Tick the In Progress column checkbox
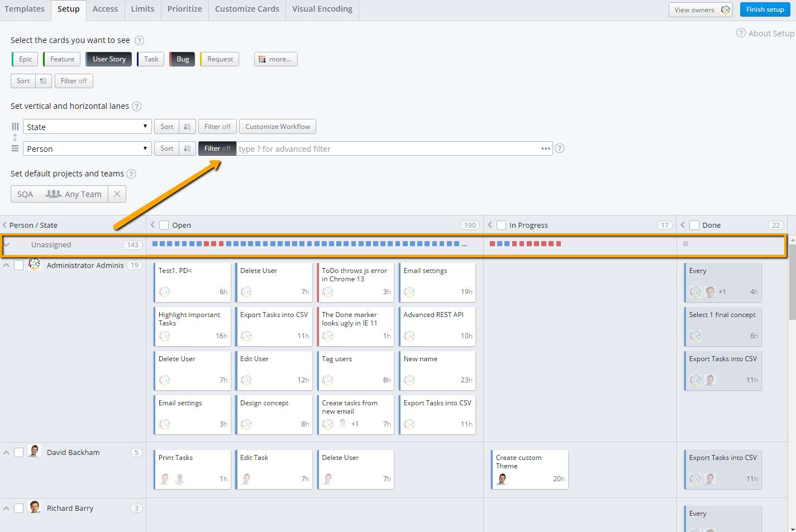 [502, 225]
